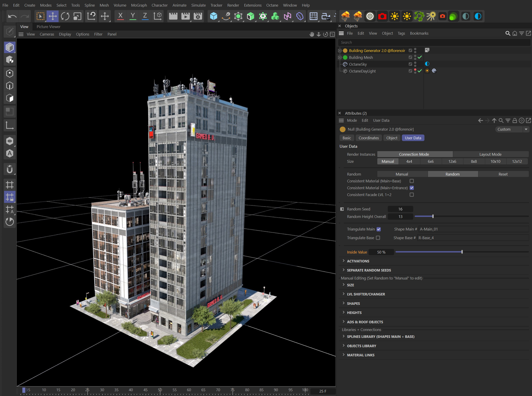Switch to Polygons mode
532x396 pixels.
[10, 98]
